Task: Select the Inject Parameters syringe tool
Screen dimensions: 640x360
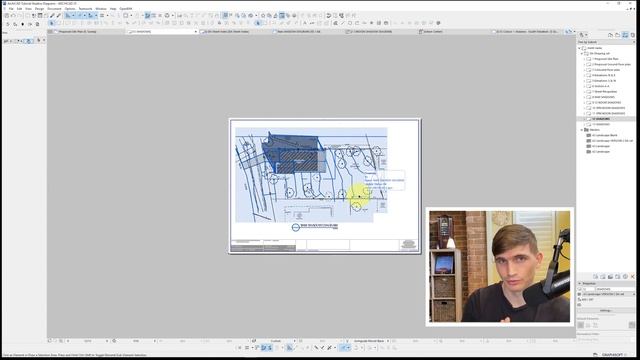Action: coord(59,16)
